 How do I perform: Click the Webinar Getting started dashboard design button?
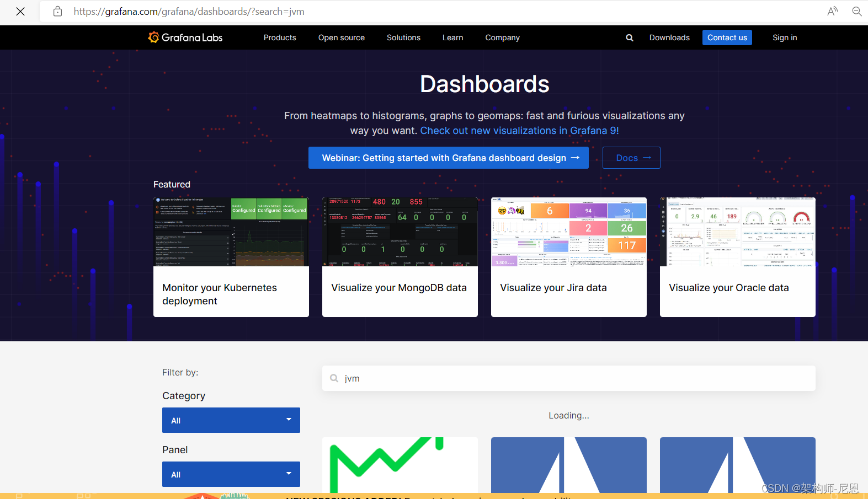tap(449, 158)
